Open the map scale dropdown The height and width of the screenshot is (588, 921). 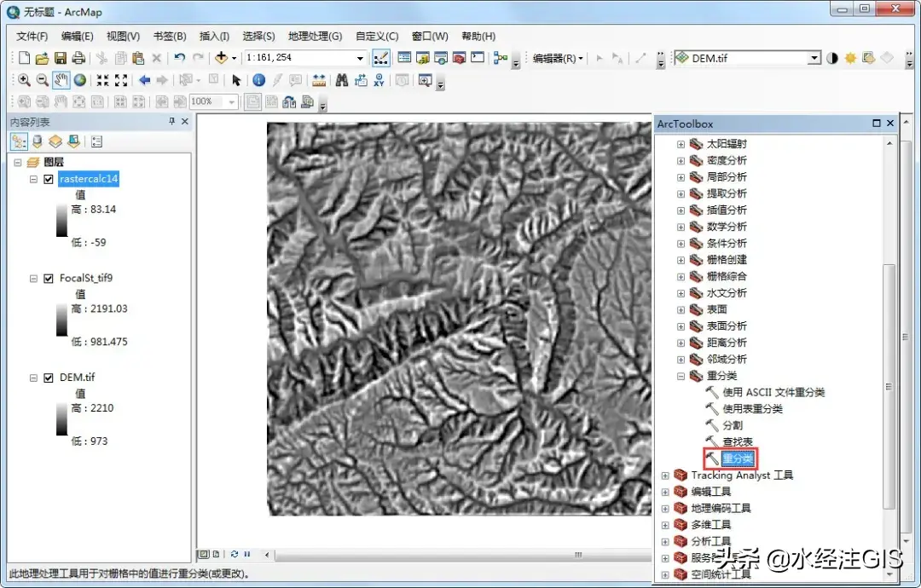click(360, 58)
